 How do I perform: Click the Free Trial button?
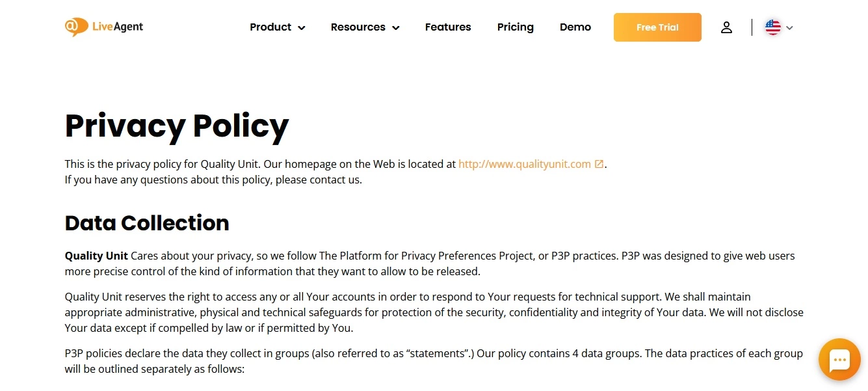click(657, 27)
